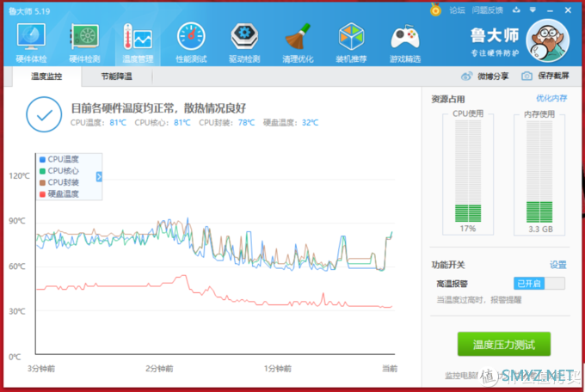
Task: Open 硬件检测 hardware detection icon
Action: pos(84,43)
